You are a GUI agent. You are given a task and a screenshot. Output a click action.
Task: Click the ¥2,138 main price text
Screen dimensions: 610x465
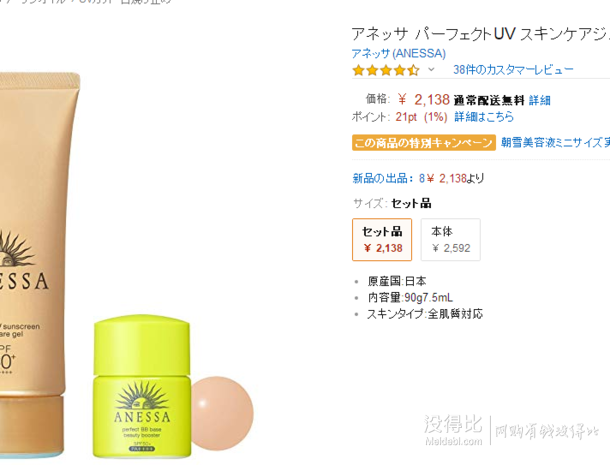[x=424, y=100]
